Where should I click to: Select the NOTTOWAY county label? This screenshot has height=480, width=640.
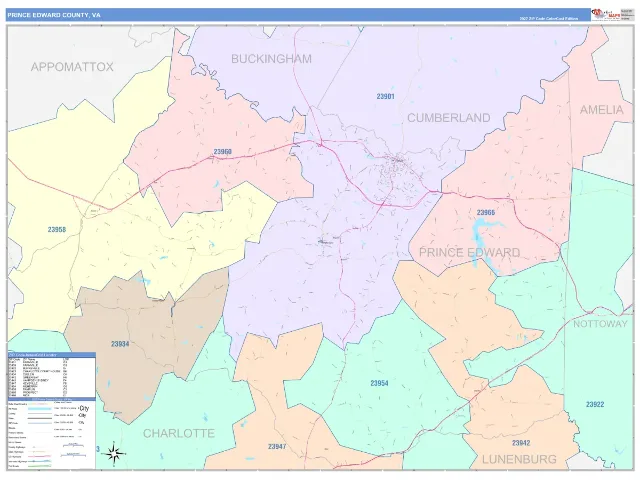tap(600, 324)
